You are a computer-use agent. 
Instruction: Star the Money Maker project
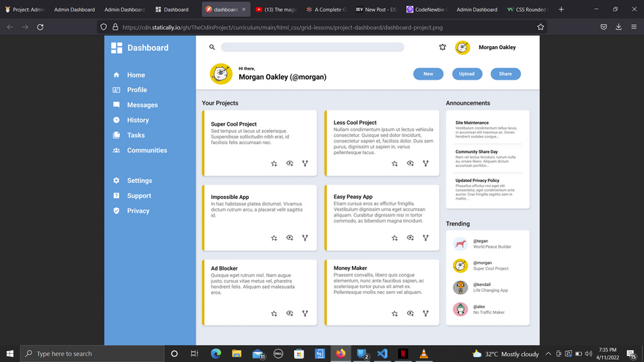pyautogui.click(x=395, y=313)
